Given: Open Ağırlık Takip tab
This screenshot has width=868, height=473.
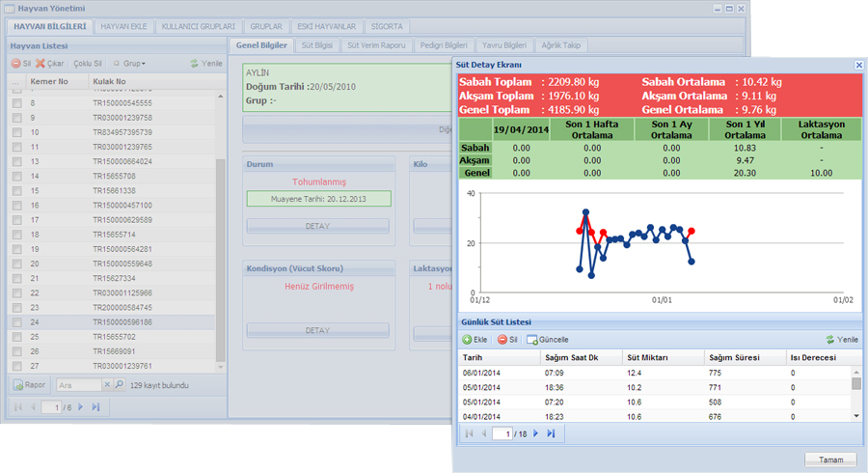Looking at the screenshot, I should (x=560, y=45).
